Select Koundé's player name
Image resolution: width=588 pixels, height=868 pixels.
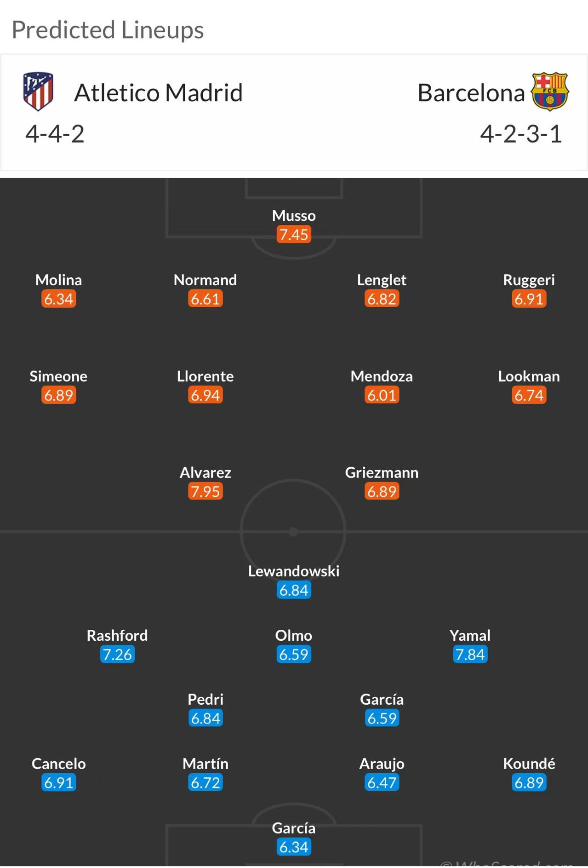point(529,764)
